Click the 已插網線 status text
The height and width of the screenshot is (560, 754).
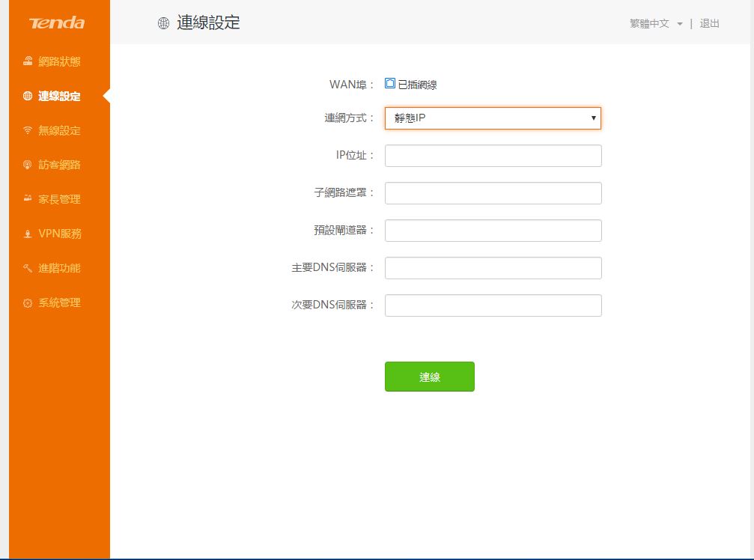click(417, 85)
